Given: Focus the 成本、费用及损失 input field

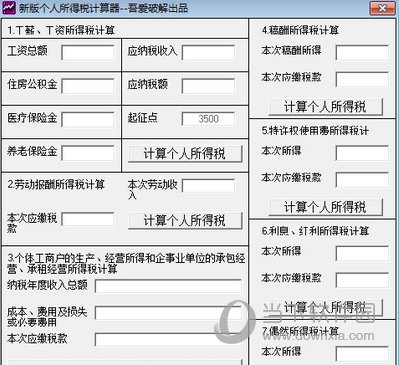Looking at the screenshot, I should (x=168, y=313).
